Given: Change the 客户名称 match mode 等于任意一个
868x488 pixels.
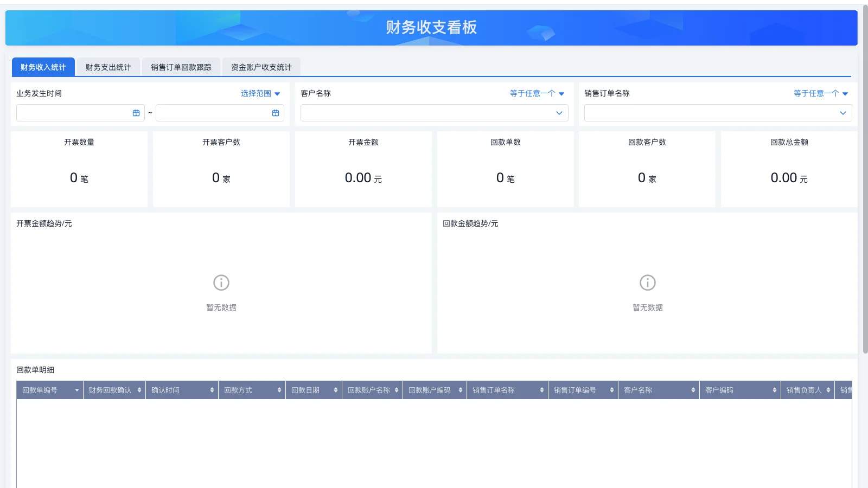Looking at the screenshot, I should pyautogui.click(x=535, y=93).
